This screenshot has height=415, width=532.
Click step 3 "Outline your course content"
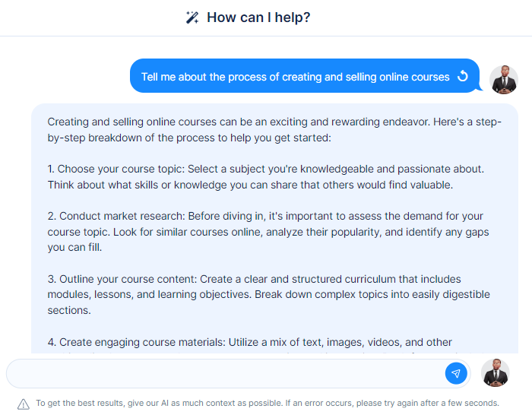pyautogui.click(x=269, y=295)
